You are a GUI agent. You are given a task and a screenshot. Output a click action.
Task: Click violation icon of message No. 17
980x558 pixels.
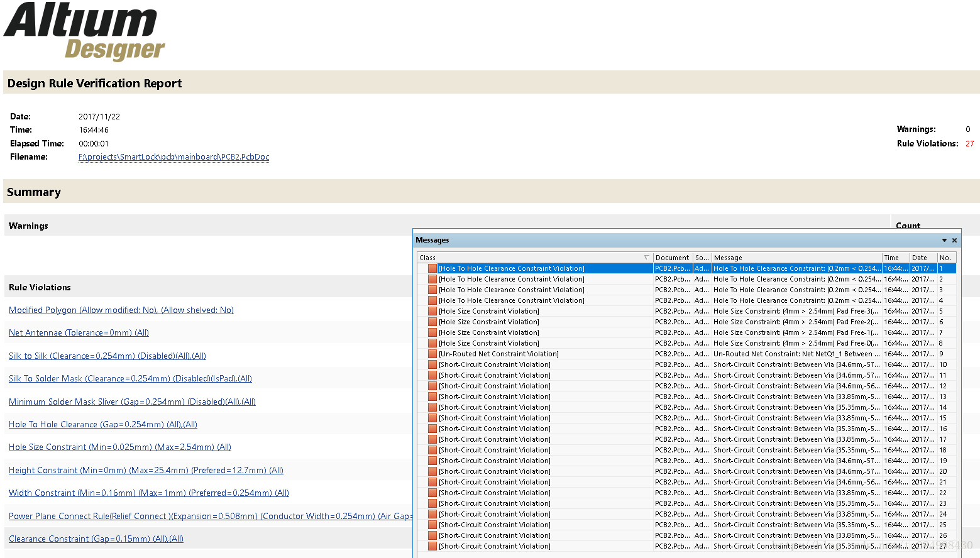coord(432,439)
